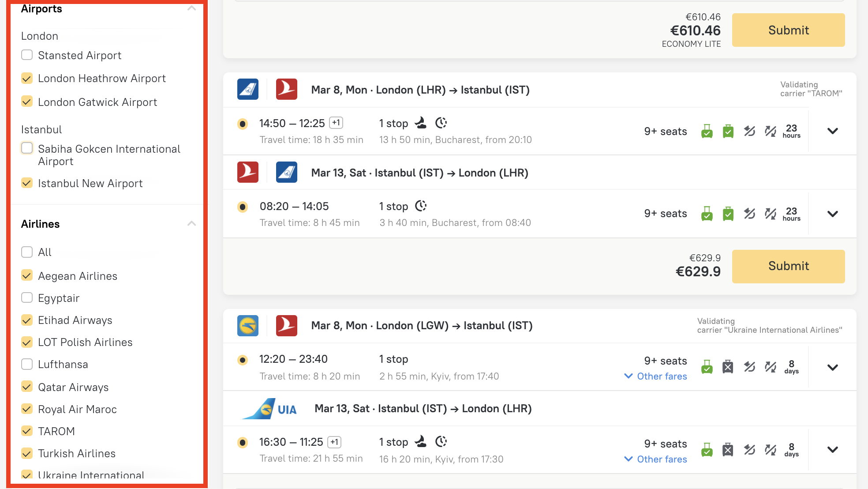Viewport: 868px width, 489px height.
Task: Click TAROM airline logo in LHR to IST header
Action: pos(248,90)
